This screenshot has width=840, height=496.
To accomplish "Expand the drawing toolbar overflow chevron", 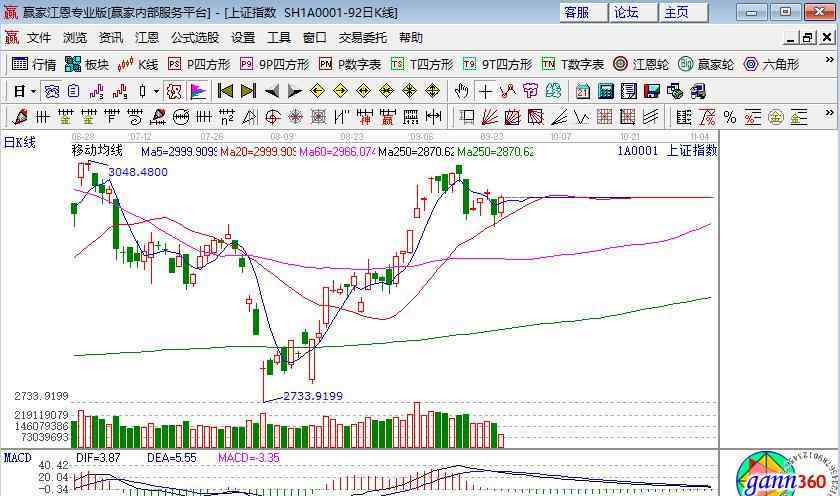I will click(x=829, y=112).
